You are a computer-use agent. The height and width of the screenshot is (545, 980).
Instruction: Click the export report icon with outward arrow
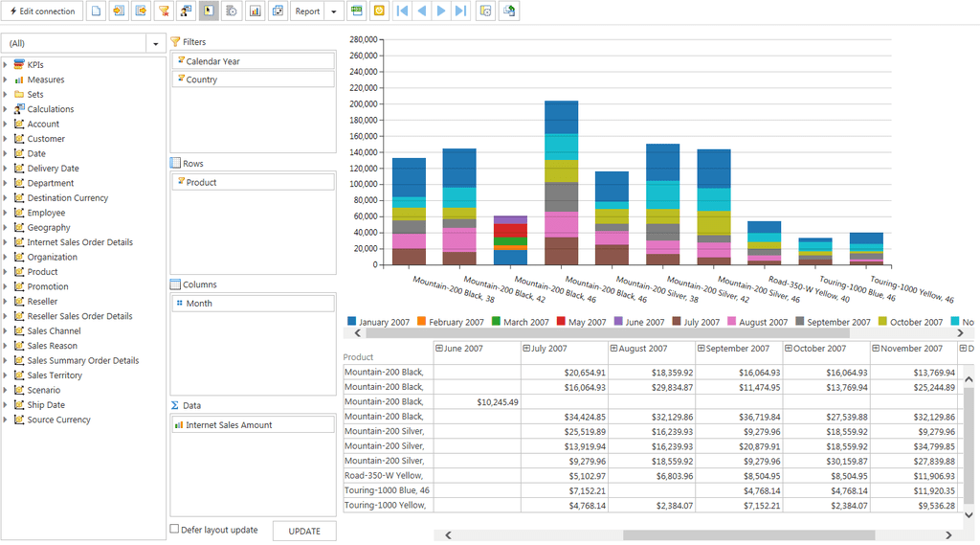pos(142,11)
